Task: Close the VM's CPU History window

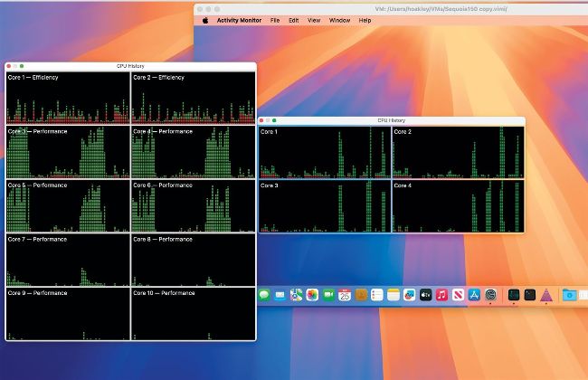Action: tap(261, 120)
